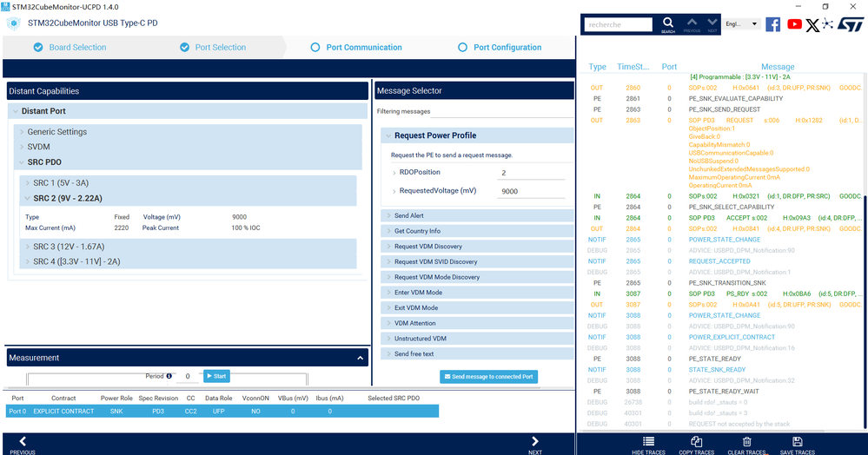The height and width of the screenshot is (455, 868).
Task: Click the ST logo icon
Action: (851, 24)
